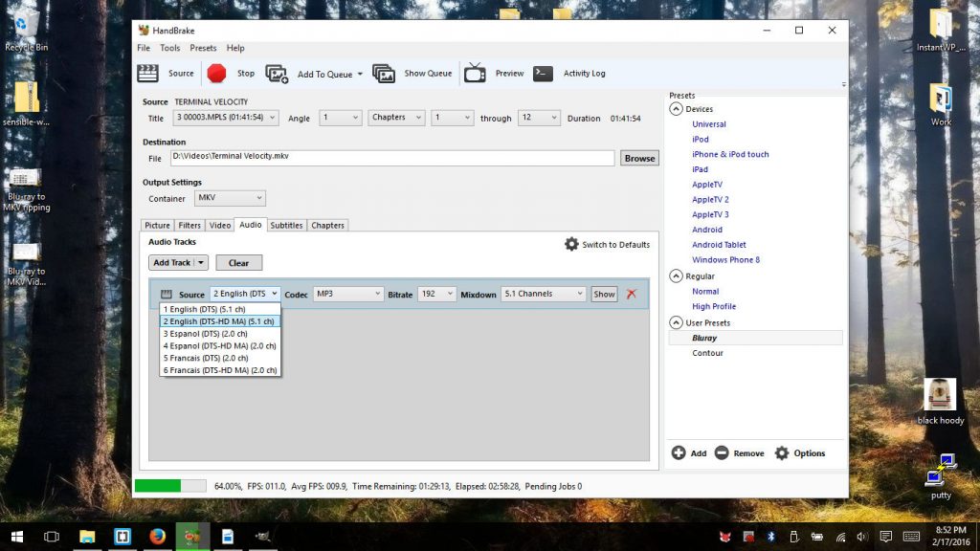Collapse the Regular presets group
980x551 pixels.
pos(677,276)
